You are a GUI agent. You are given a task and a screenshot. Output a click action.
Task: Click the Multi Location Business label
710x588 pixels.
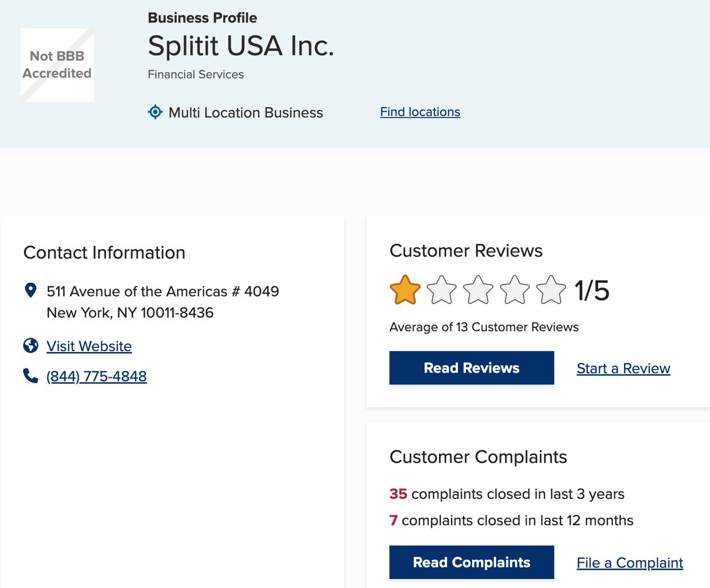click(246, 112)
